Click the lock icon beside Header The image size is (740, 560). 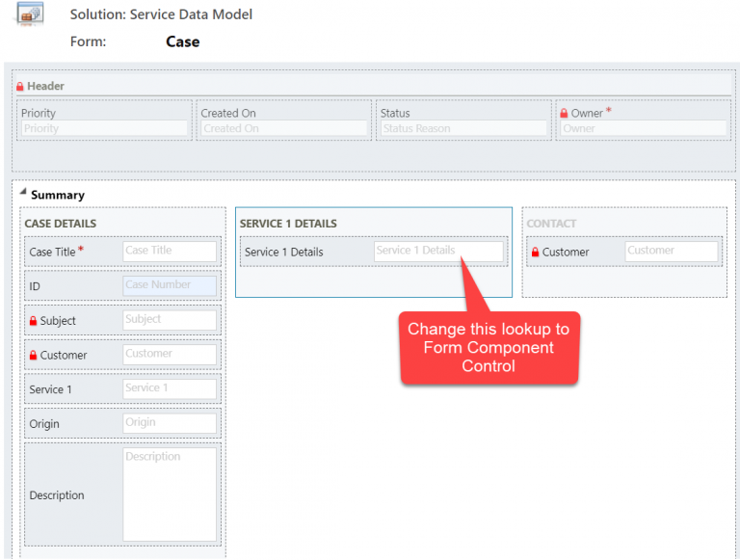click(20, 87)
